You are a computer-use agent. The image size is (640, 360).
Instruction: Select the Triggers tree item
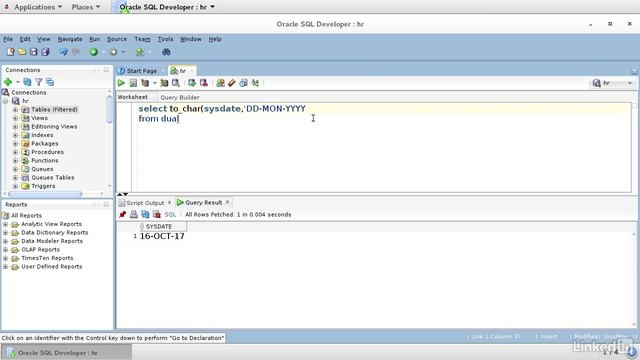pos(43,186)
